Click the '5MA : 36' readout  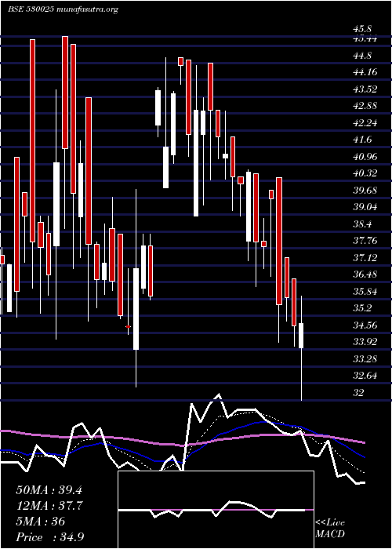click(x=41, y=521)
